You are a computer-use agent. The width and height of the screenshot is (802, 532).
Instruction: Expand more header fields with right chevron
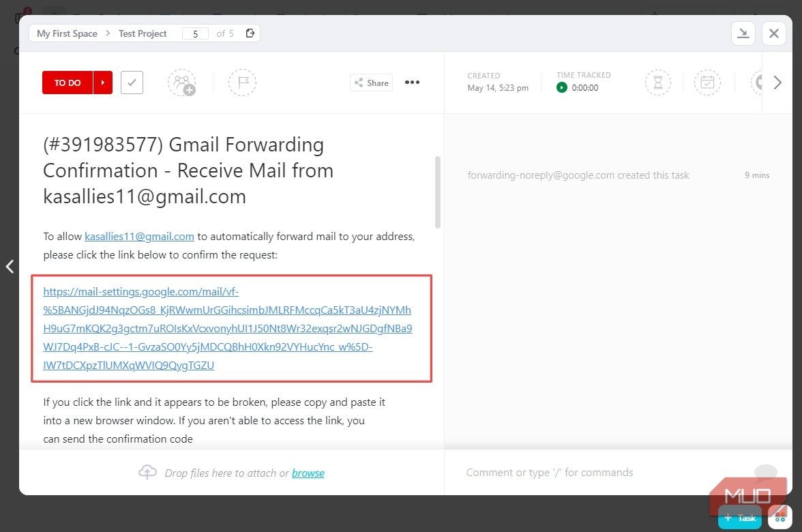tap(777, 83)
